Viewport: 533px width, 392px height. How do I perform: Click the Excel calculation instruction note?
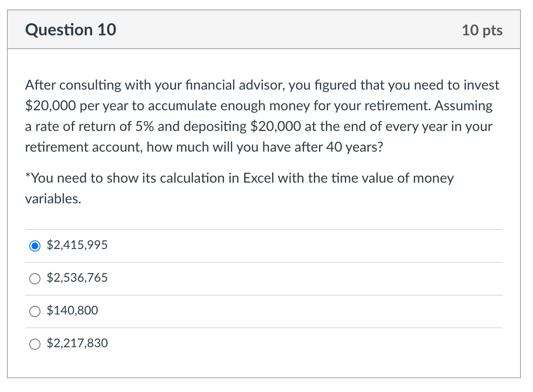(x=239, y=188)
